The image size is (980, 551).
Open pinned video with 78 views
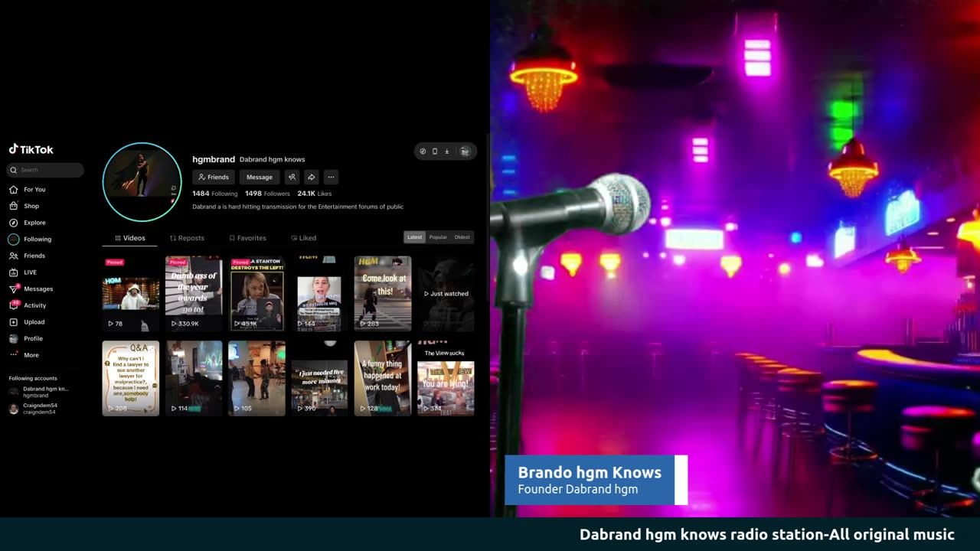pos(131,293)
